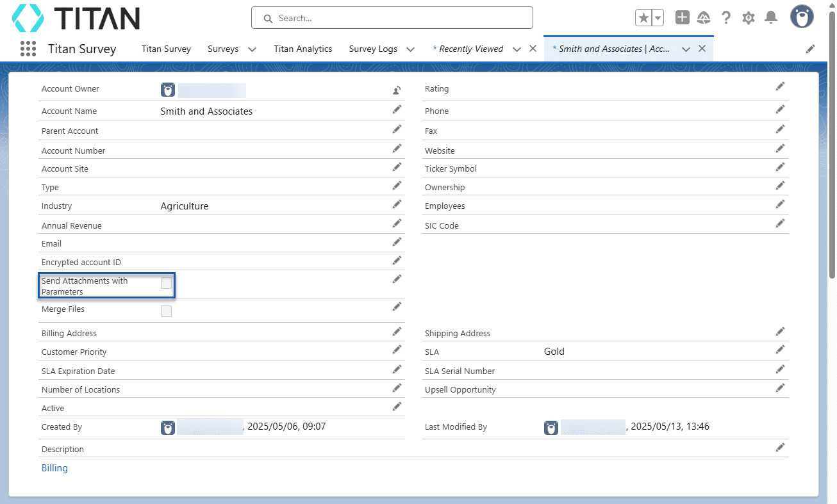Edit the SLA Expiration Date field

tap(397, 370)
